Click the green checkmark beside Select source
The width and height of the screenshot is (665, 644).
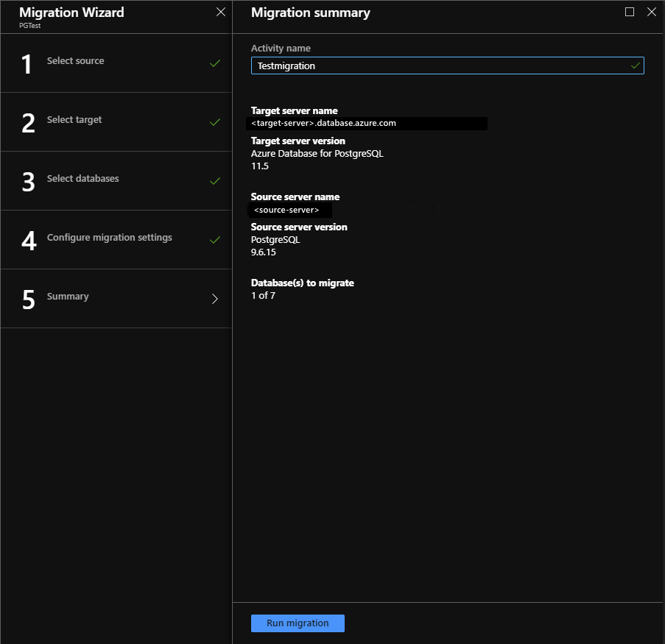[x=215, y=63]
